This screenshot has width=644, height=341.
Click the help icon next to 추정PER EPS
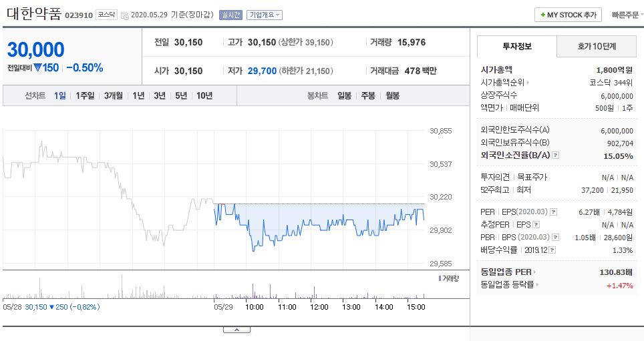[x=536, y=225]
